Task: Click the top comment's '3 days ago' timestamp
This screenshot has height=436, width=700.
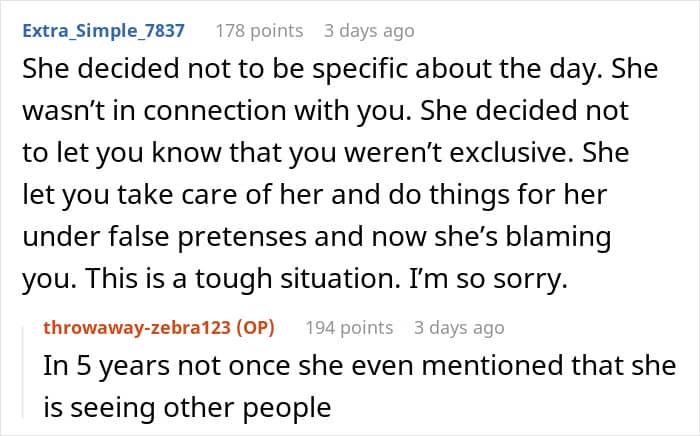Action: (368, 31)
